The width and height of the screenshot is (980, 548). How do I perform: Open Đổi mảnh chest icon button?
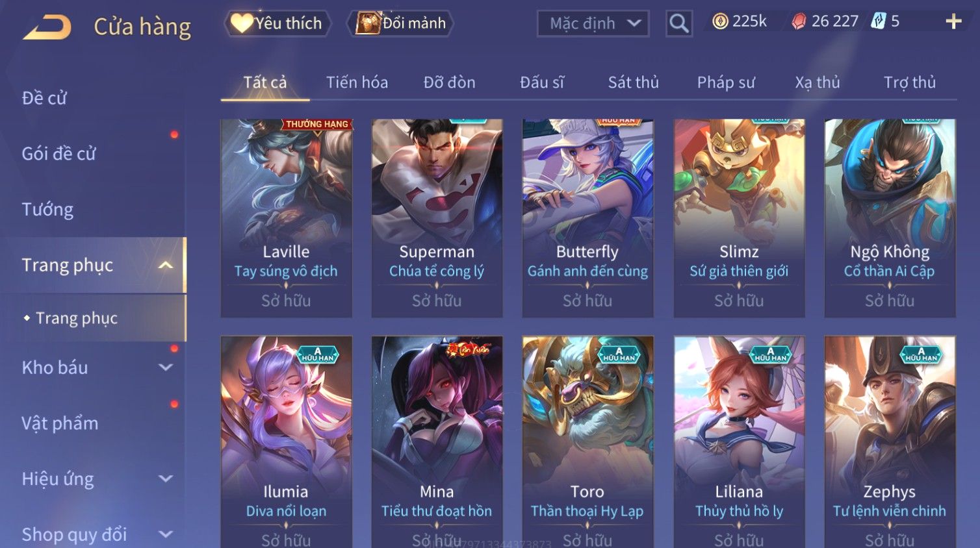tap(403, 23)
